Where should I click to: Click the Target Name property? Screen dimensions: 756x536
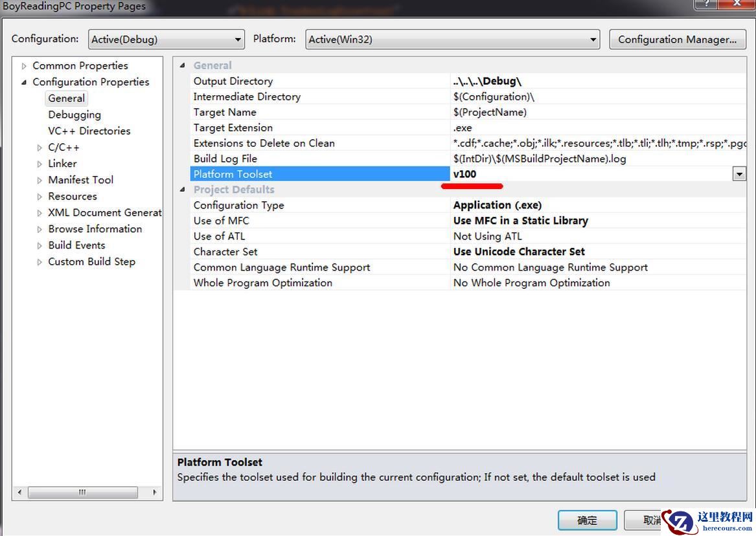(x=225, y=112)
